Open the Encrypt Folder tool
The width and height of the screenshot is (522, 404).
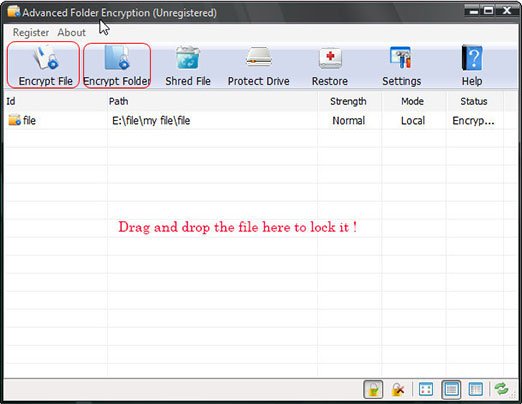point(117,66)
